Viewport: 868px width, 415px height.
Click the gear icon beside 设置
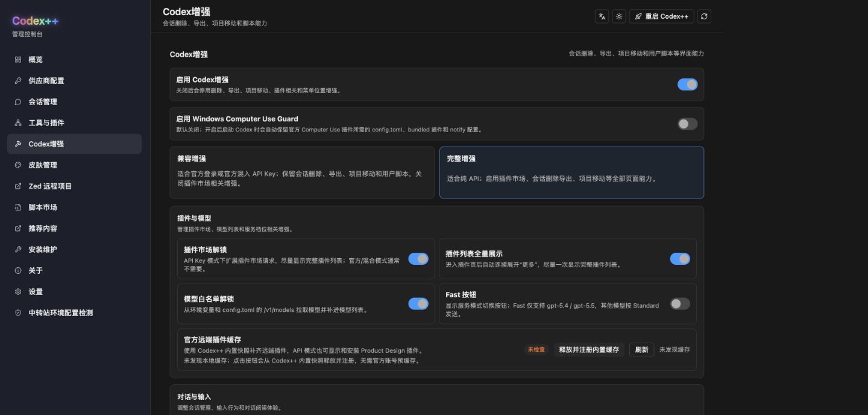pos(18,292)
